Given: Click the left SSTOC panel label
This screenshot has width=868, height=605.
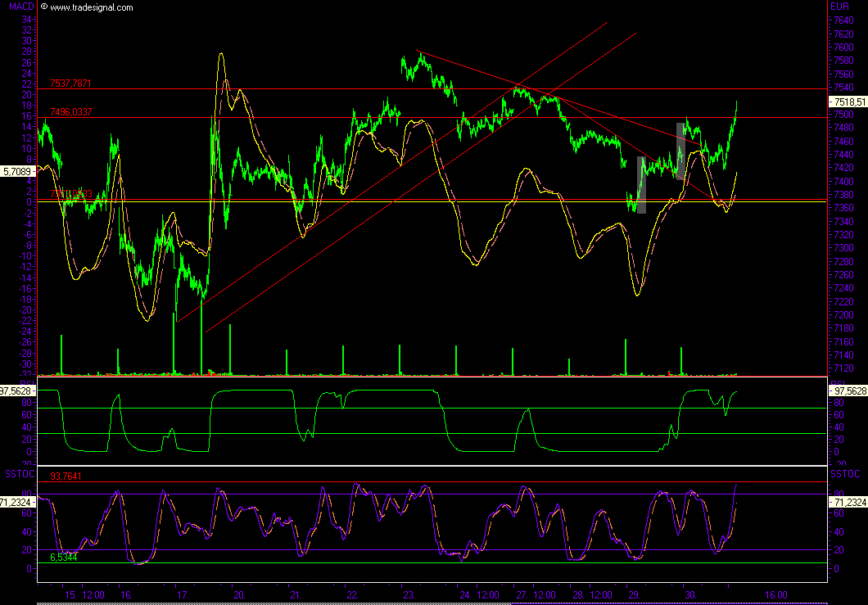Looking at the screenshot, I should pos(19,474).
